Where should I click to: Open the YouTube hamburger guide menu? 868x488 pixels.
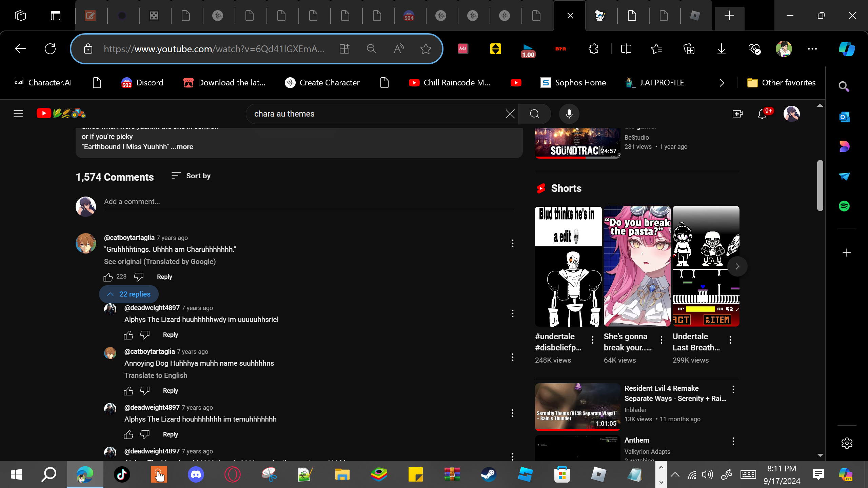coord(18,114)
